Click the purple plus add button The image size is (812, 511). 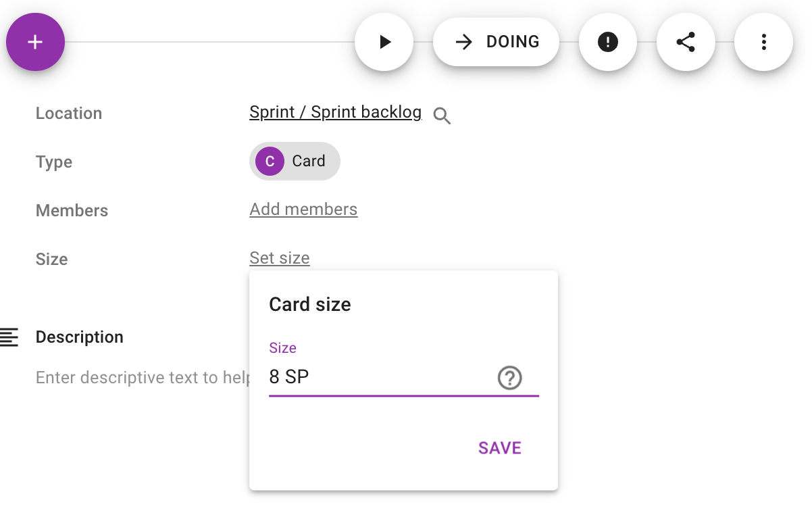[35, 42]
